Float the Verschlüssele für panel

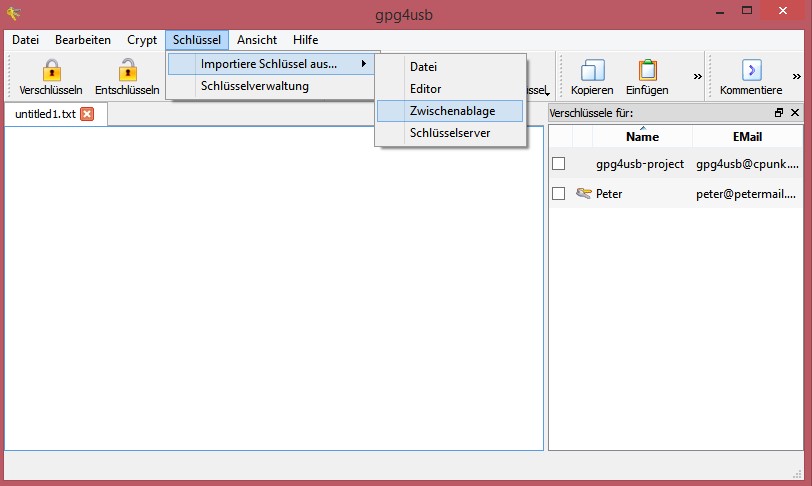[x=779, y=113]
